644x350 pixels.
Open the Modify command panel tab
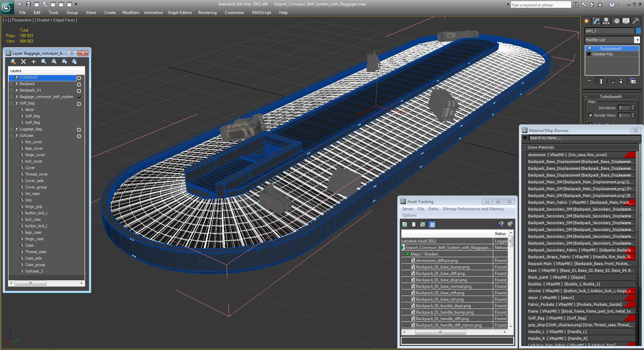click(x=596, y=21)
